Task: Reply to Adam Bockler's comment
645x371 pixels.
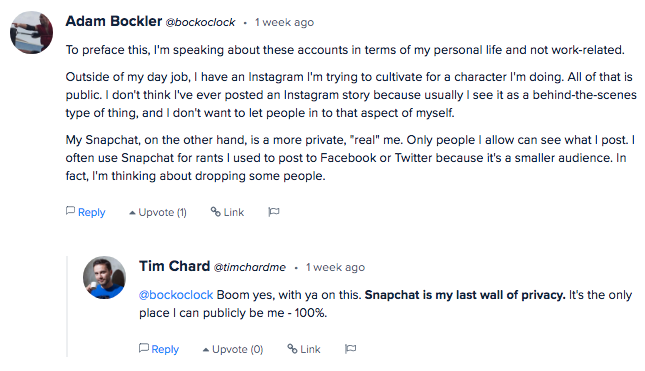Action: (86, 212)
